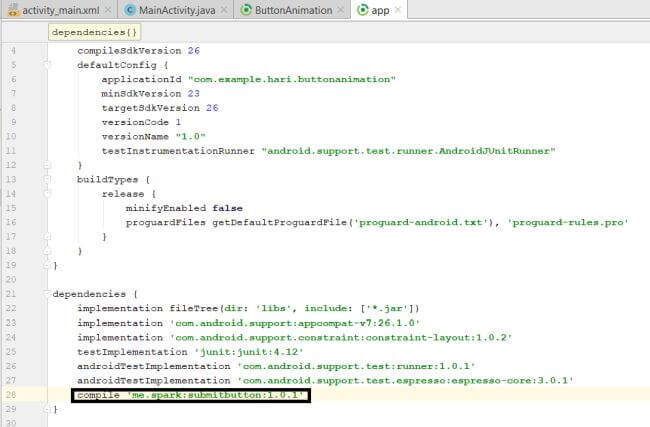Click the minifyEnabled false line
The image size is (650, 427).
click(x=184, y=208)
